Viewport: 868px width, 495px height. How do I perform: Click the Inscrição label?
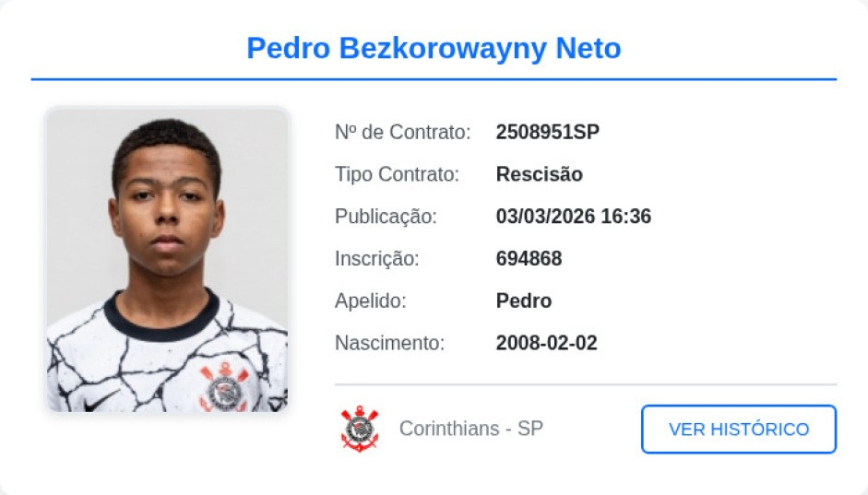tap(377, 258)
